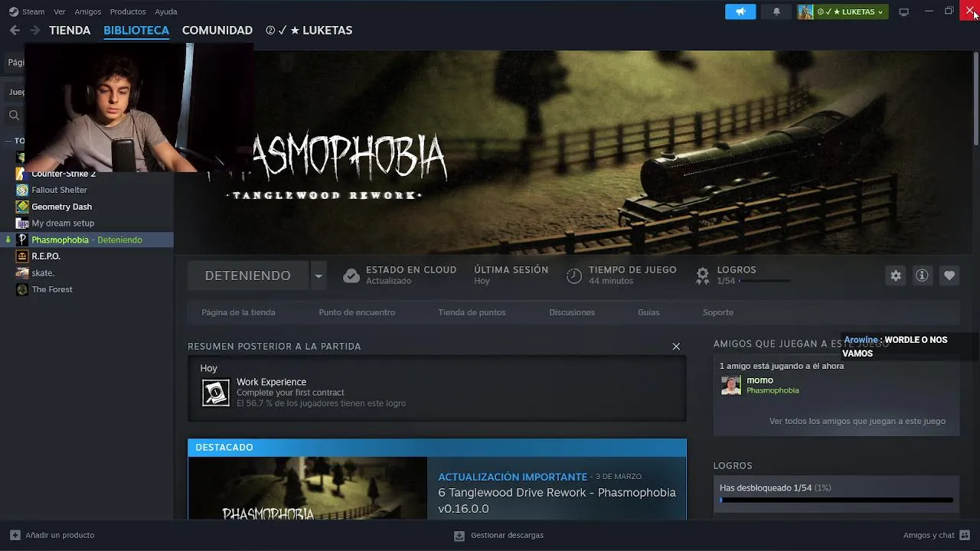The height and width of the screenshot is (551, 980).
Task: Click friend name momo
Action: pyautogui.click(x=759, y=380)
